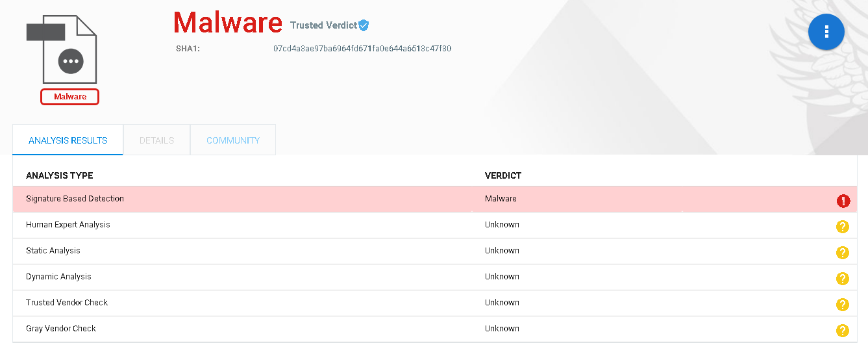
Task: Open the Details tab
Action: tap(156, 140)
